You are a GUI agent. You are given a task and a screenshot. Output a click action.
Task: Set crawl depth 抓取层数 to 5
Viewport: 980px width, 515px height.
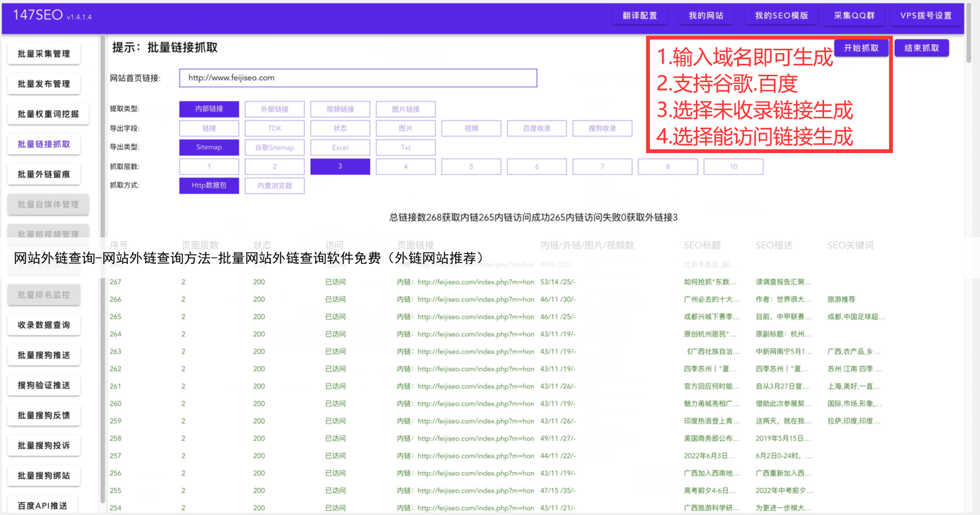[x=471, y=166]
